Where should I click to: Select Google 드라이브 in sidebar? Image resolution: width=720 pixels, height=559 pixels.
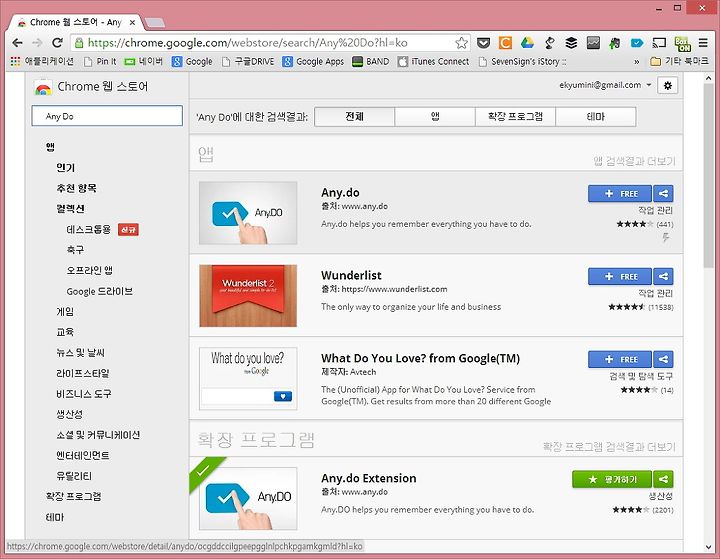[100, 291]
